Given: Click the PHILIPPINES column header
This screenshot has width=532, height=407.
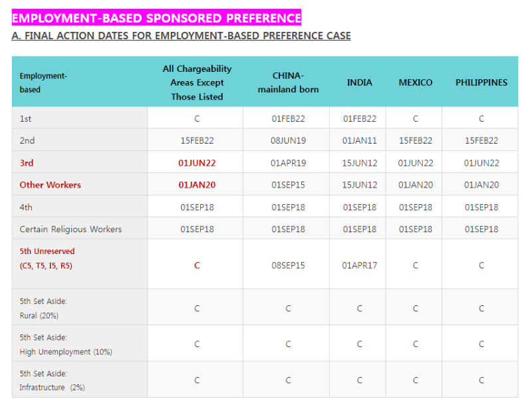Looking at the screenshot, I should click(481, 82).
